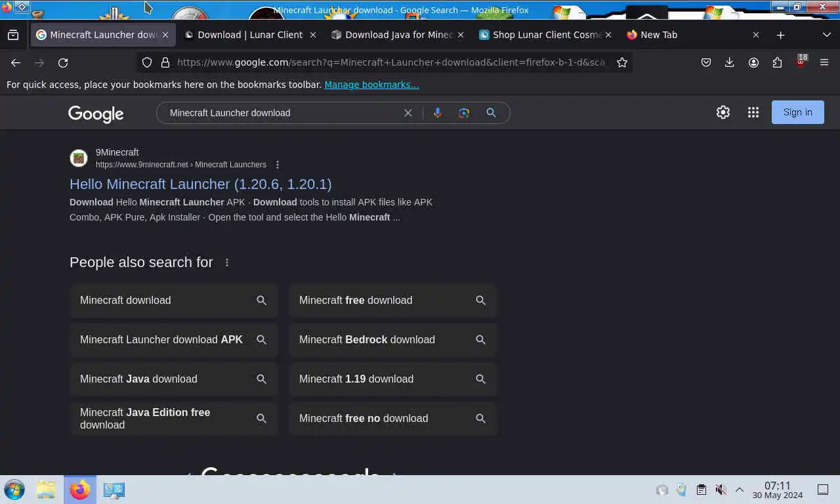
Task: Open the Firefox downloads panel
Action: point(729,62)
